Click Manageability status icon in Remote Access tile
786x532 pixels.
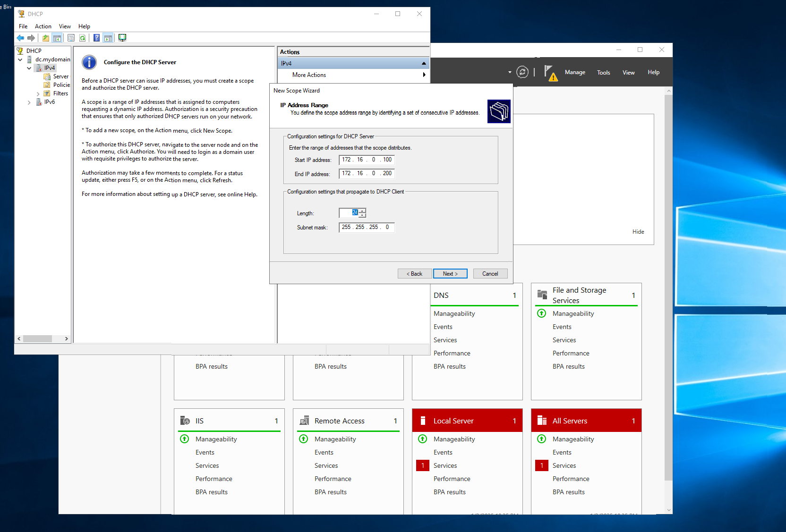coord(304,439)
